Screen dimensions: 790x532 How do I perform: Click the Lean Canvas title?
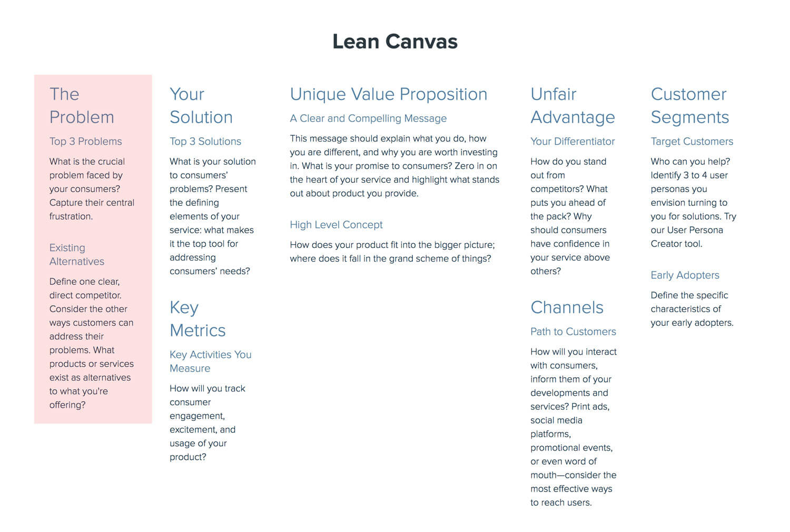click(x=395, y=42)
